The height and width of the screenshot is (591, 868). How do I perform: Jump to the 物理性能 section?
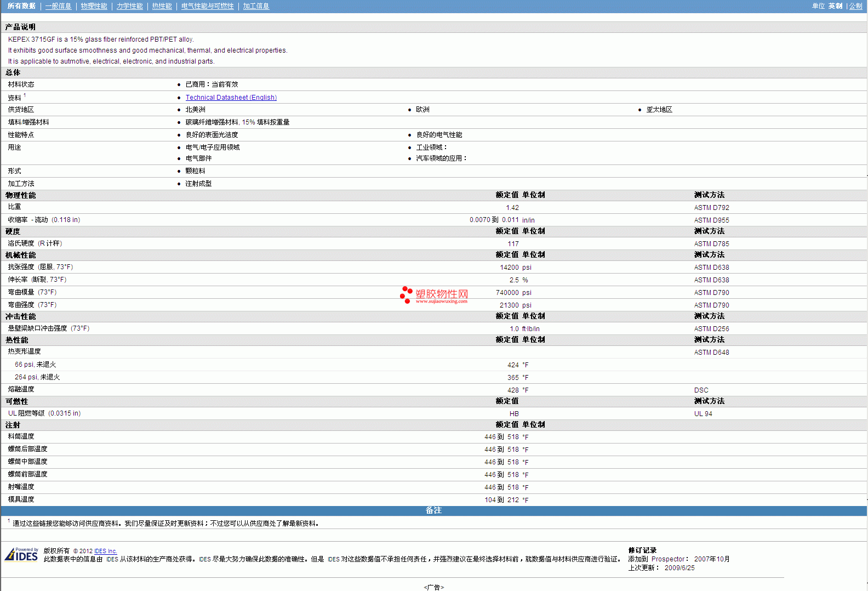(94, 6)
